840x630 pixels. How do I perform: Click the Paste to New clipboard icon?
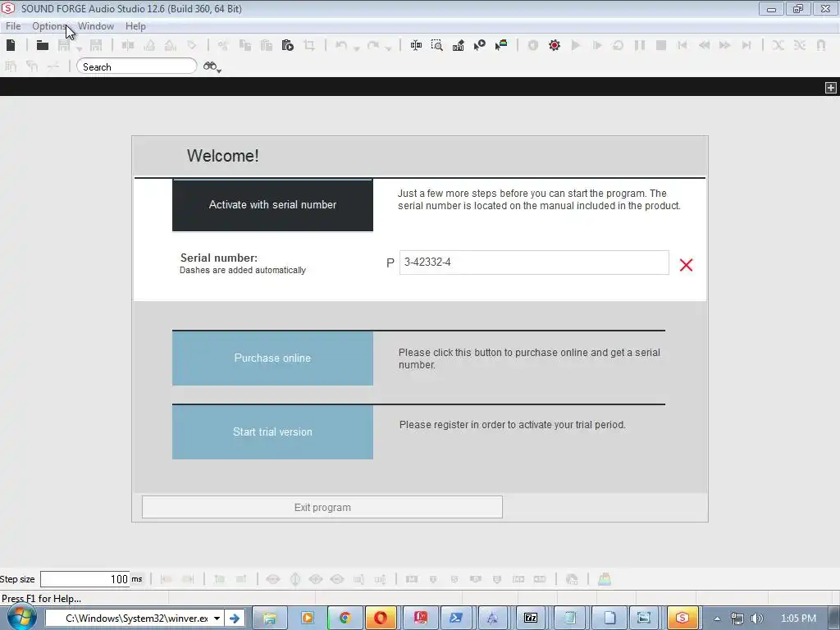coord(288,46)
